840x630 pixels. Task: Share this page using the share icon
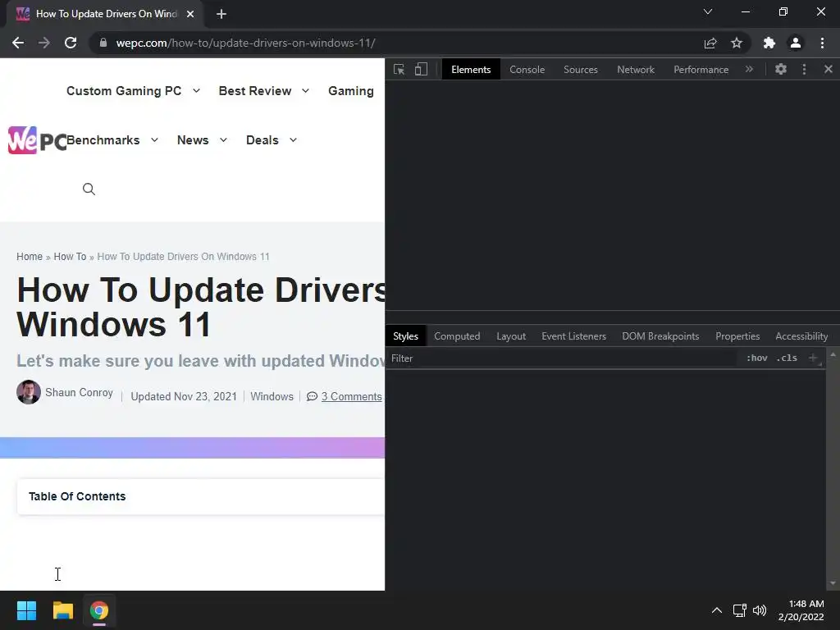(x=710, y=43)
